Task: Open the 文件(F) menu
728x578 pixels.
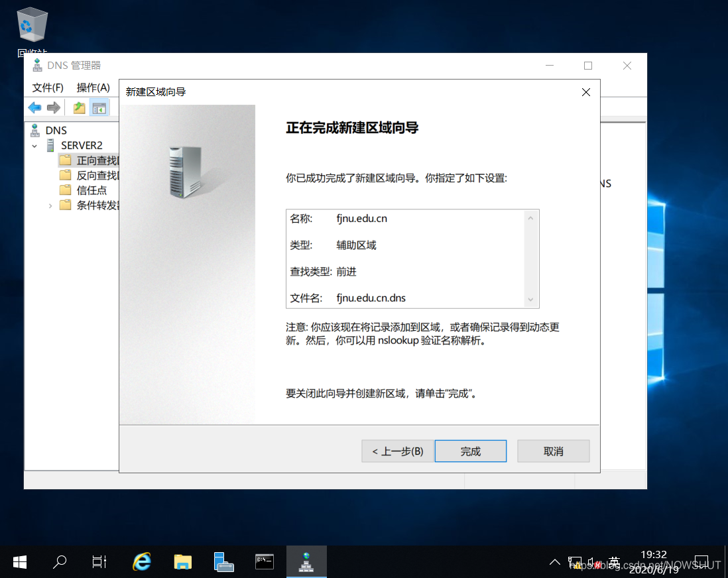Action: (46, 87)
